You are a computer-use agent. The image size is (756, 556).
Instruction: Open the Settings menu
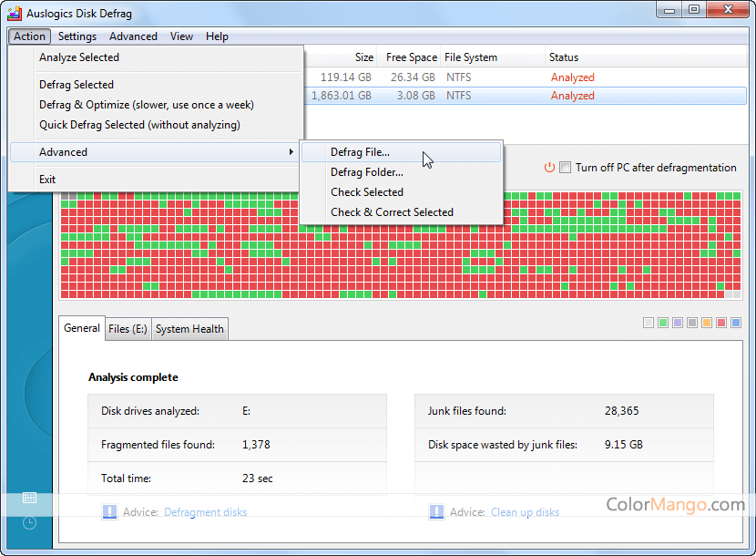click(x=77, y=36)
